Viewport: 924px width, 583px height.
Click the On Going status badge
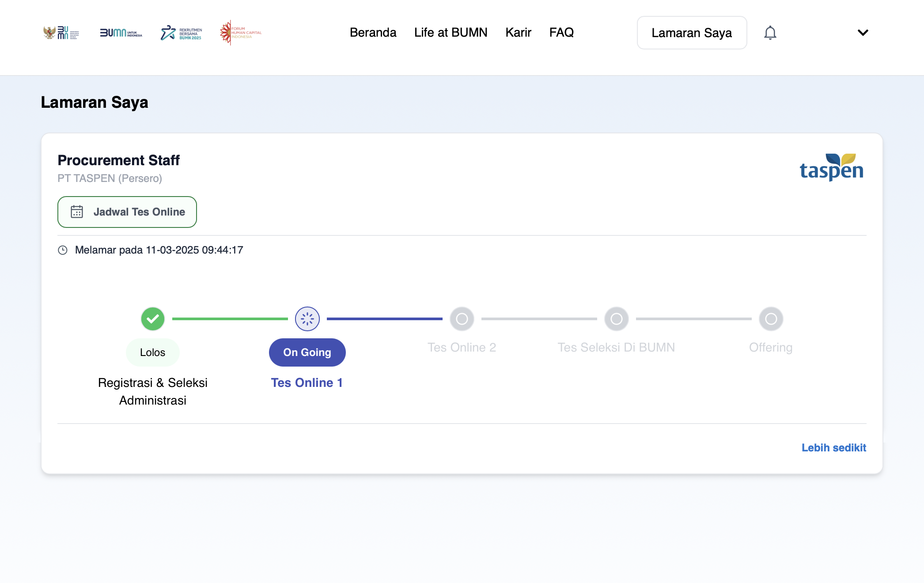307,352
